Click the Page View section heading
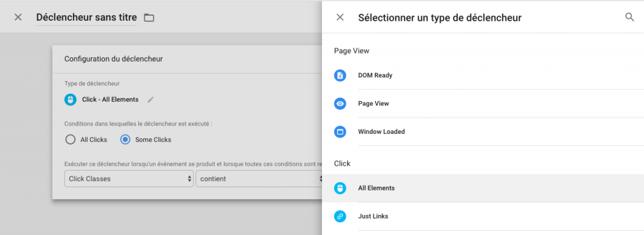 352,51
